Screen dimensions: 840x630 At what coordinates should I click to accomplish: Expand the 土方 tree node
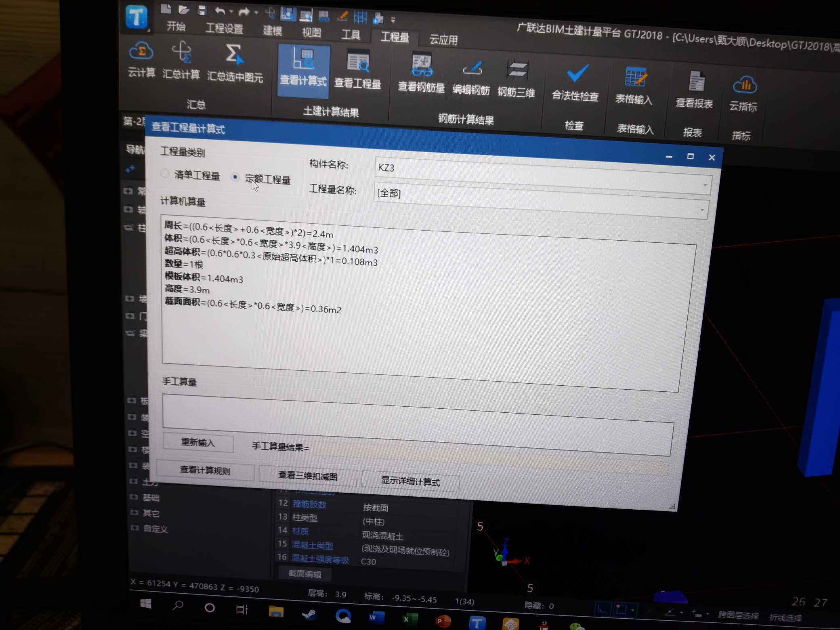(133, 481)
